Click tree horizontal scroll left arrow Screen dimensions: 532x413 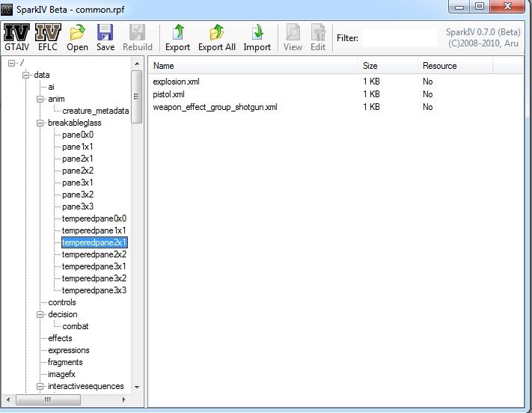(x=8, y=400)
